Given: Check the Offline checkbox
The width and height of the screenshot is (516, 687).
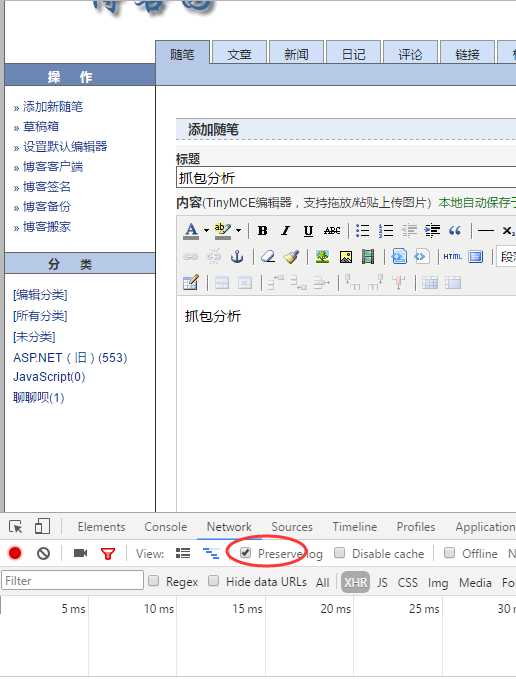Looking at the screenshot, I should (x=449, y=553).
